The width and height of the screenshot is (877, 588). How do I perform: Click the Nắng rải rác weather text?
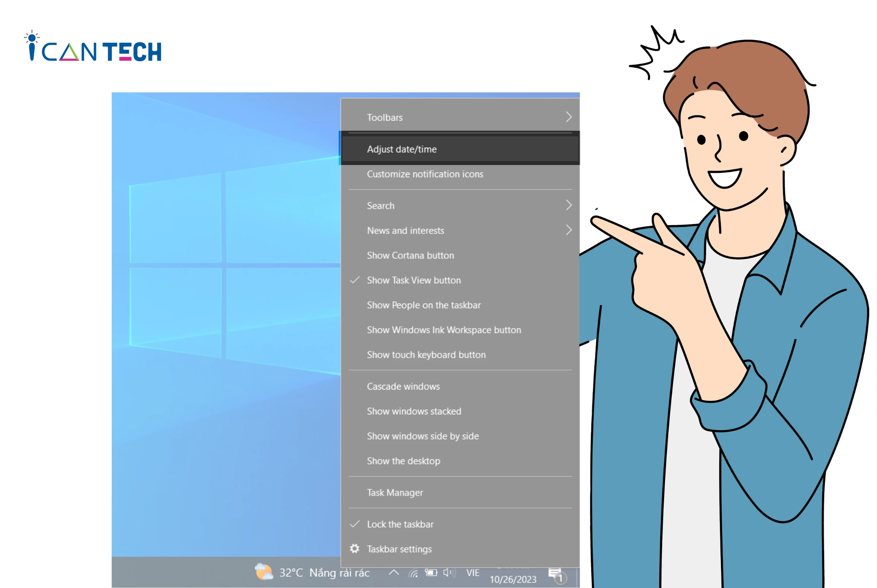(339, 573)
